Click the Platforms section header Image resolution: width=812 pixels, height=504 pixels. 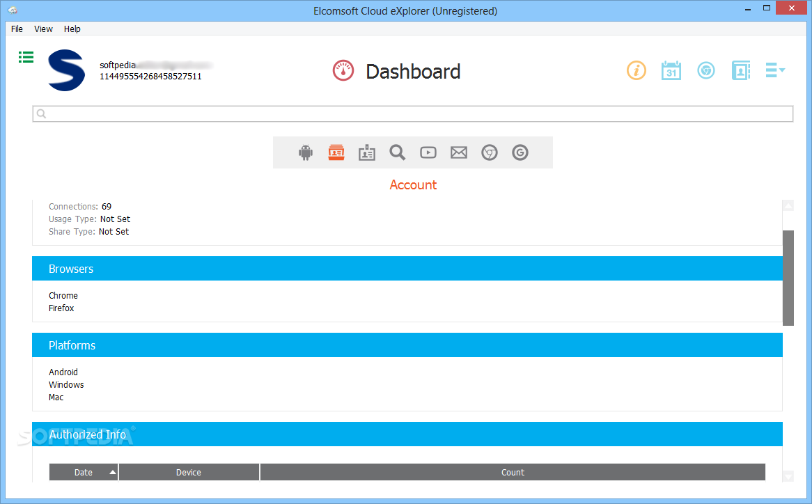[x=407, y=345]
